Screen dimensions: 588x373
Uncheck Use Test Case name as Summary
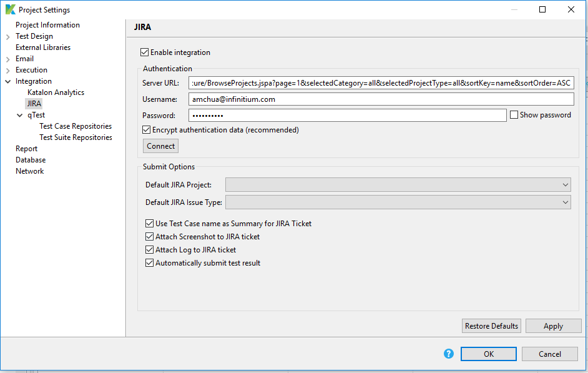pos(149,224)
